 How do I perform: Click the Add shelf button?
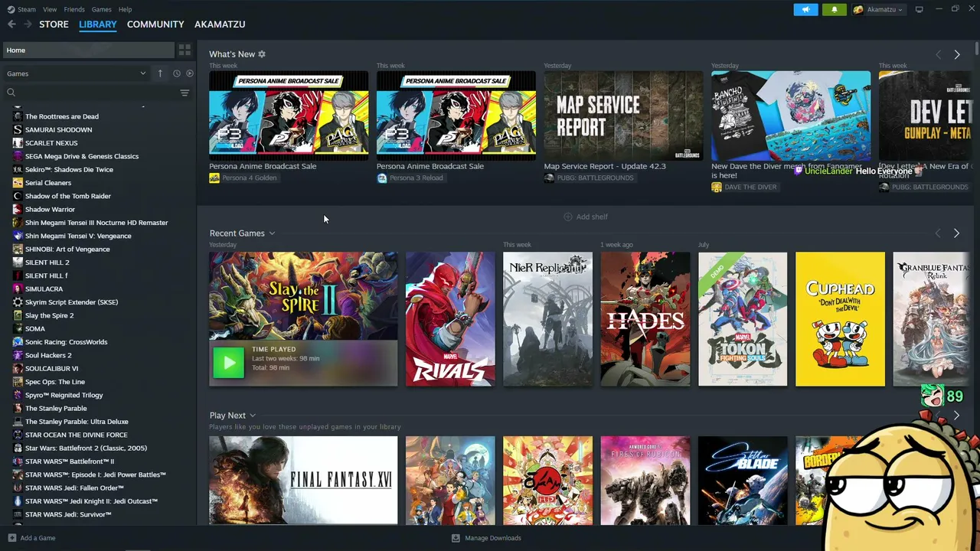(x=586, y=217)
